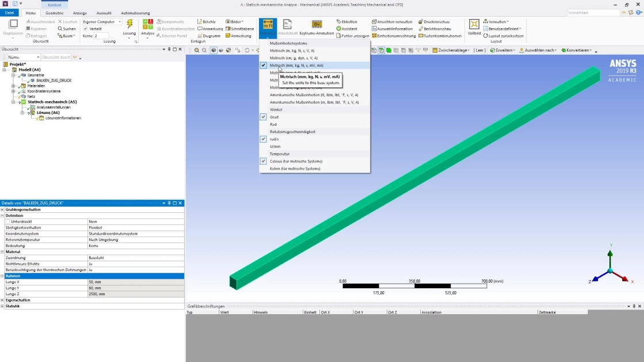Open Auswahlinformation panel
Screen dimensions: 644x362
click(x=393, y=29)
